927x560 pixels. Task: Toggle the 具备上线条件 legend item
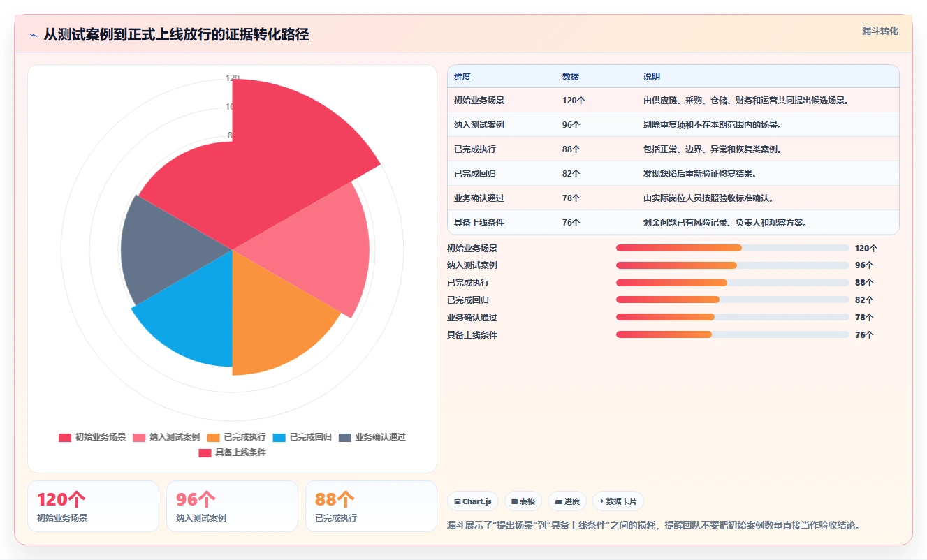232,452
